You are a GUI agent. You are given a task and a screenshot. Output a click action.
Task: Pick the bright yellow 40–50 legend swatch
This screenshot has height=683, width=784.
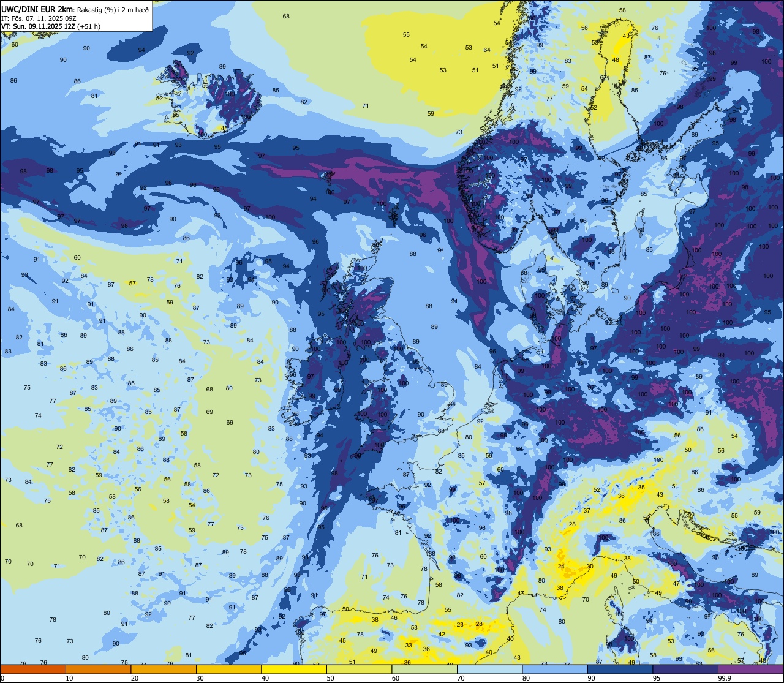(x=294, y=669)
